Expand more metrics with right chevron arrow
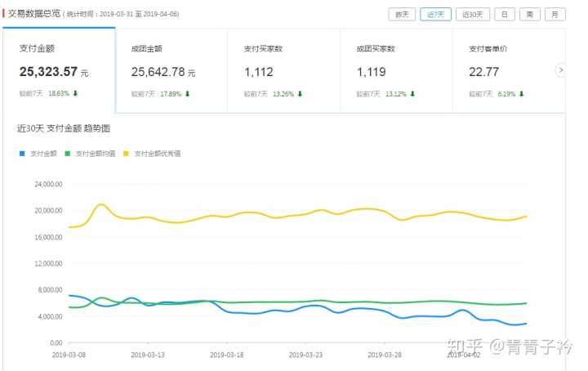588x371 pixels. (560, 71)
